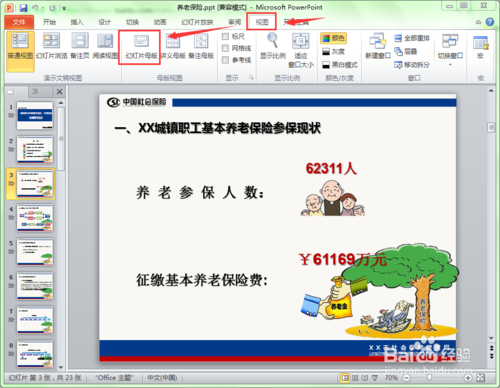The height and width of the screenshot is (388, 500).
Task: Switch to Reading view (阅读视图)
Action: coord(105,46)
